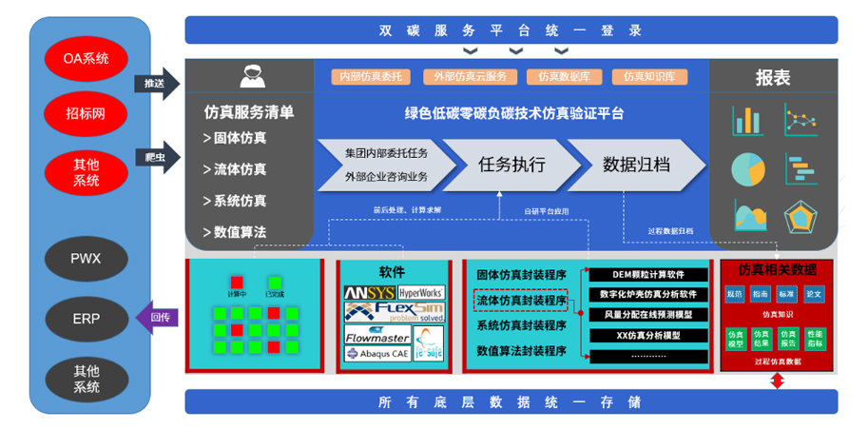Click the ERP system oval
Image resolution: width=868 pixels, height=430 pixels.
click(87, 319)
